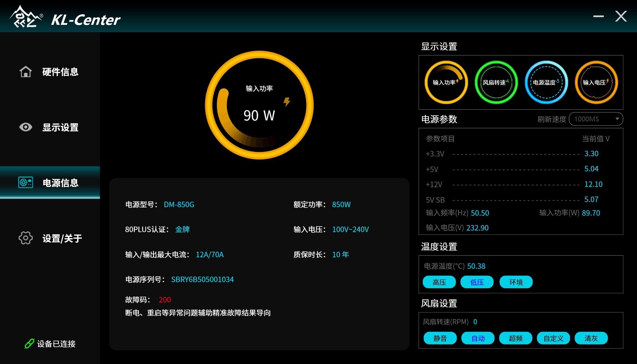Click the green link icon near 设备已连接

(x=29, y=344)
